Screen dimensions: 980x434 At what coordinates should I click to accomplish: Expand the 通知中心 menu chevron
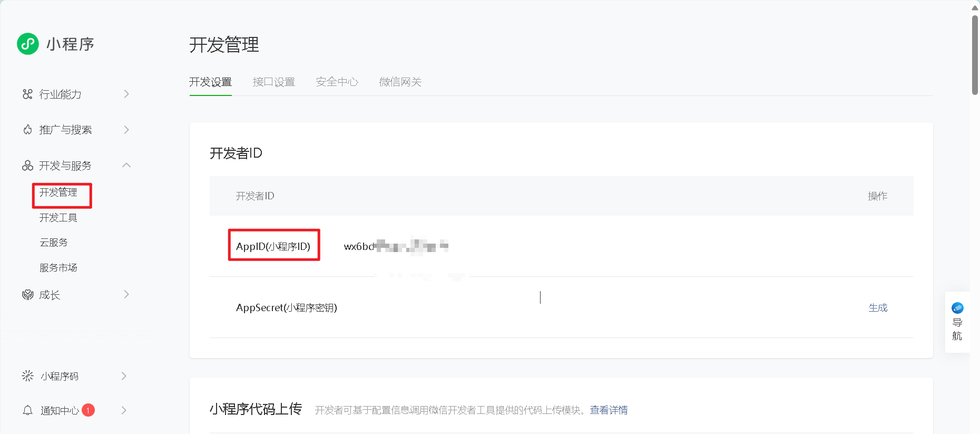coord(124,410)
